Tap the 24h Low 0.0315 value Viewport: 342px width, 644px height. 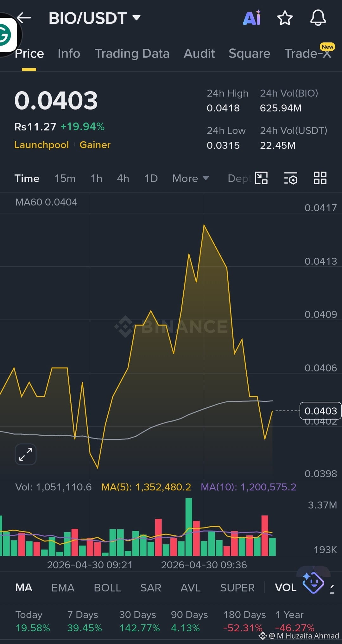pos(223,145)
